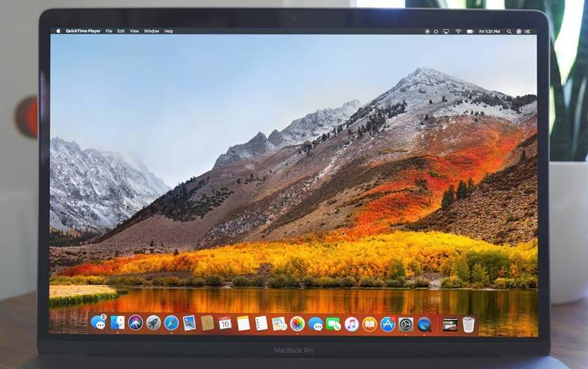The width and height of the screenshot is (588, 369).
Task: Open the File menu
Action: coord(109,31)
